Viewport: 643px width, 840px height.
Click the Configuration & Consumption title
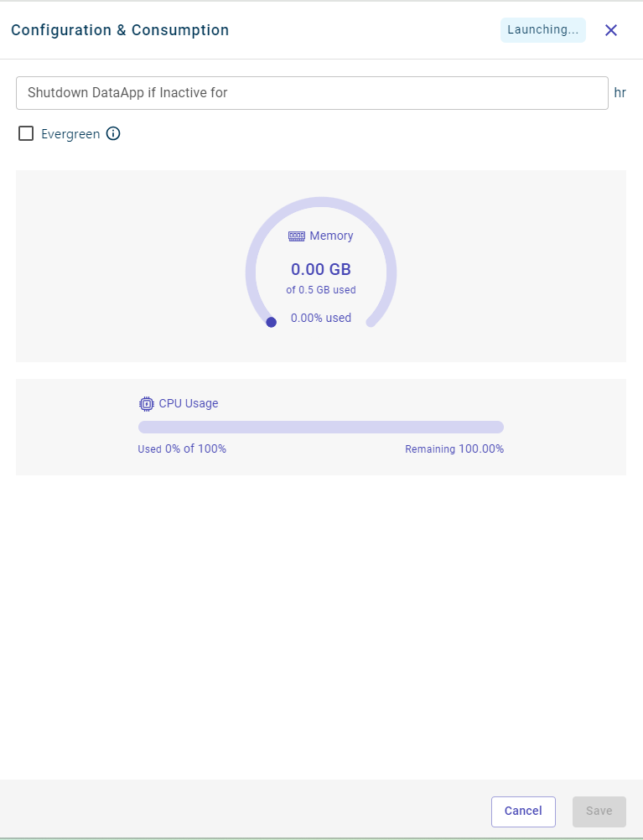[120, 30]
